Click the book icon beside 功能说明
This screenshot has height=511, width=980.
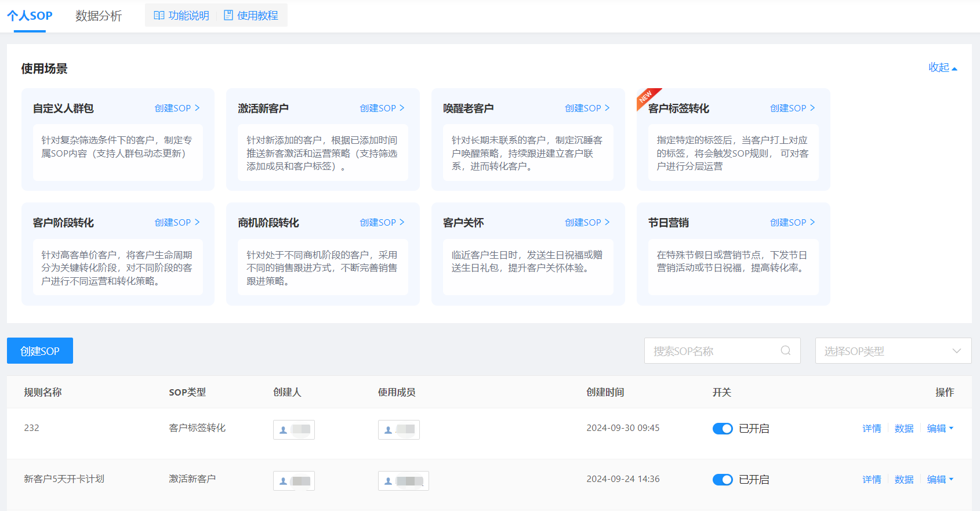pyautogui.click(x=159, y=16)
